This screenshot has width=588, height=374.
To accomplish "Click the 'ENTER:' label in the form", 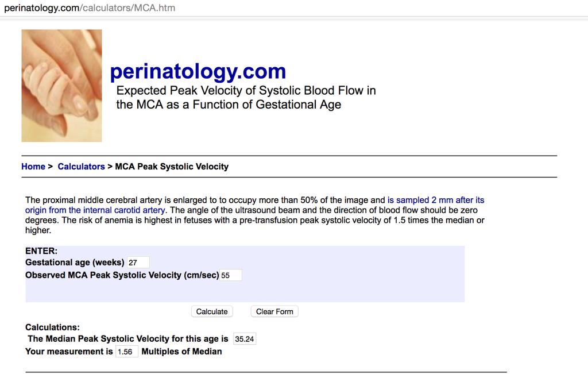I will point(41,251).
